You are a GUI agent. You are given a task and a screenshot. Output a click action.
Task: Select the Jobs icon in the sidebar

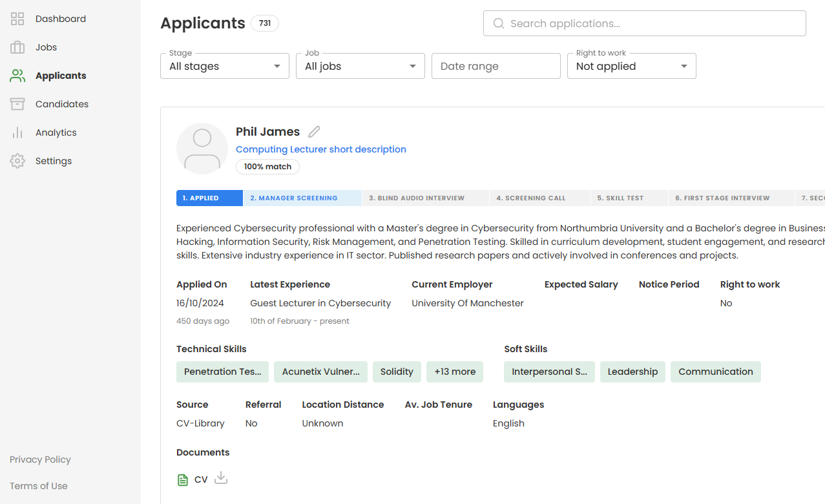pyautogui.click(x=17, y=47)
